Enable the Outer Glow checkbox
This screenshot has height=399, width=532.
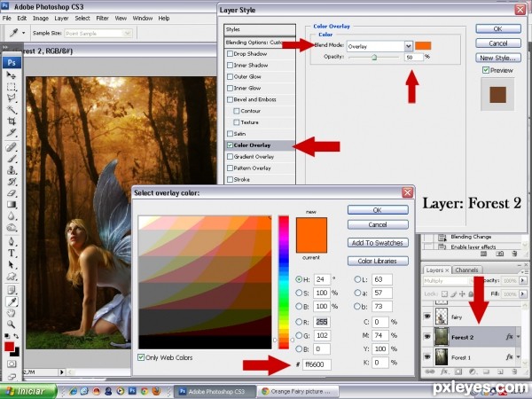point(230,76)
